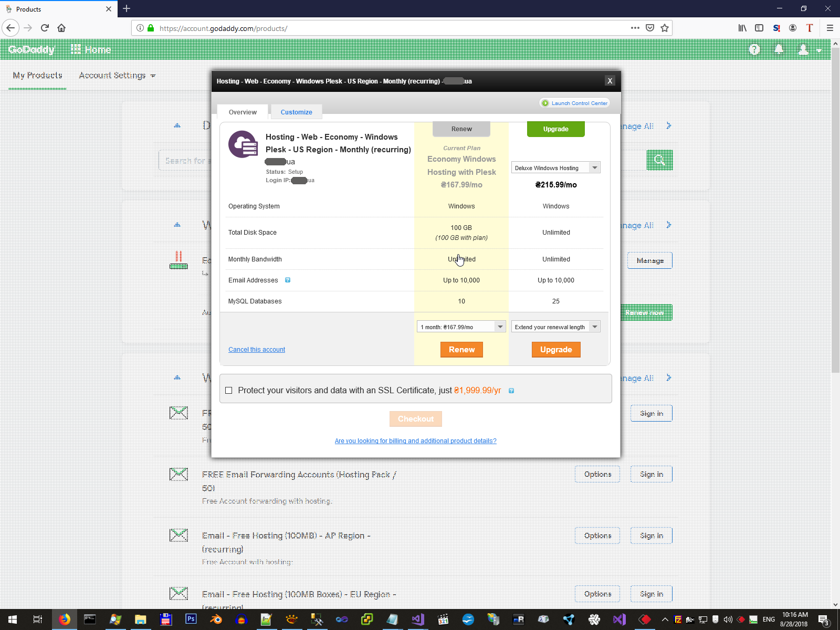
Task: Open File Explorer from the taskbar
Action: [140, 619]
